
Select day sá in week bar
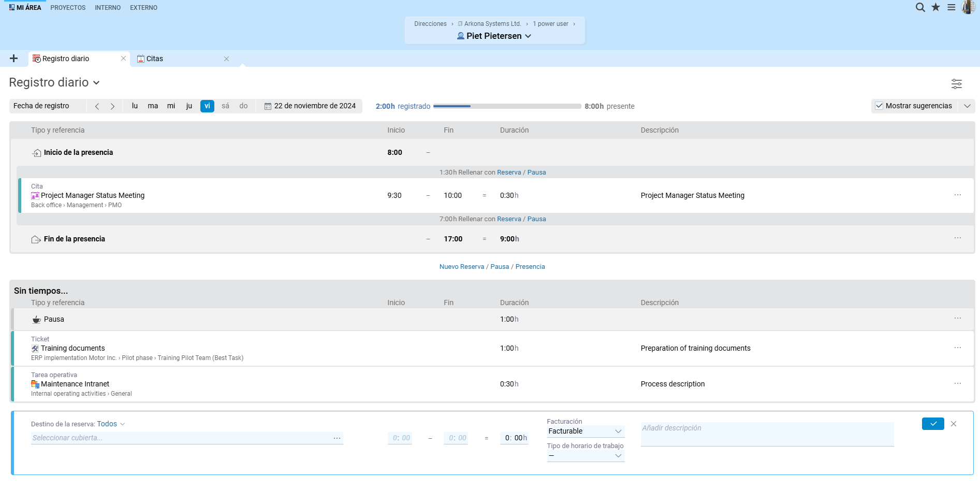(x=225, y=106)
